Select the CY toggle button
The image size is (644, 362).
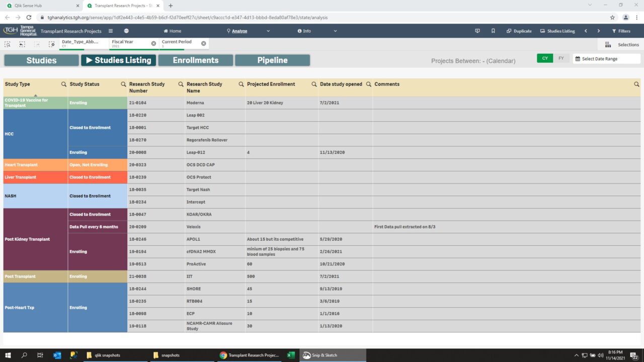(x=544, y=58)
